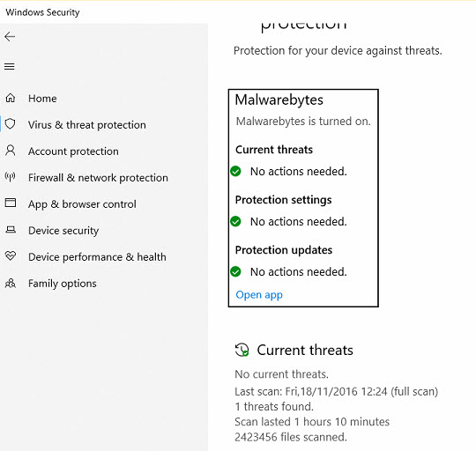The image size is (476, 451).
Task: Open Device security page
Action: (x=63, y=231)
